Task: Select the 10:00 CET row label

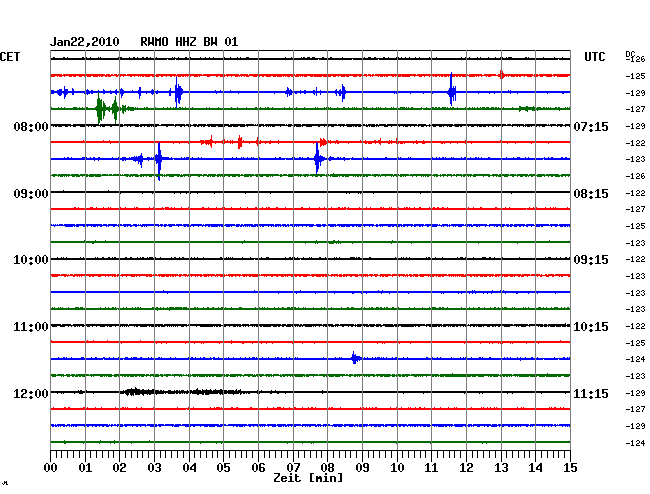Action: point(31,260)
